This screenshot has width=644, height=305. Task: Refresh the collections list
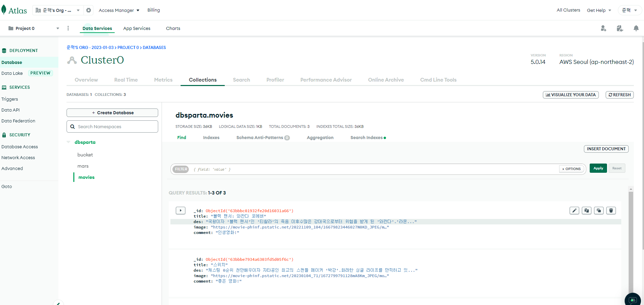620,95
